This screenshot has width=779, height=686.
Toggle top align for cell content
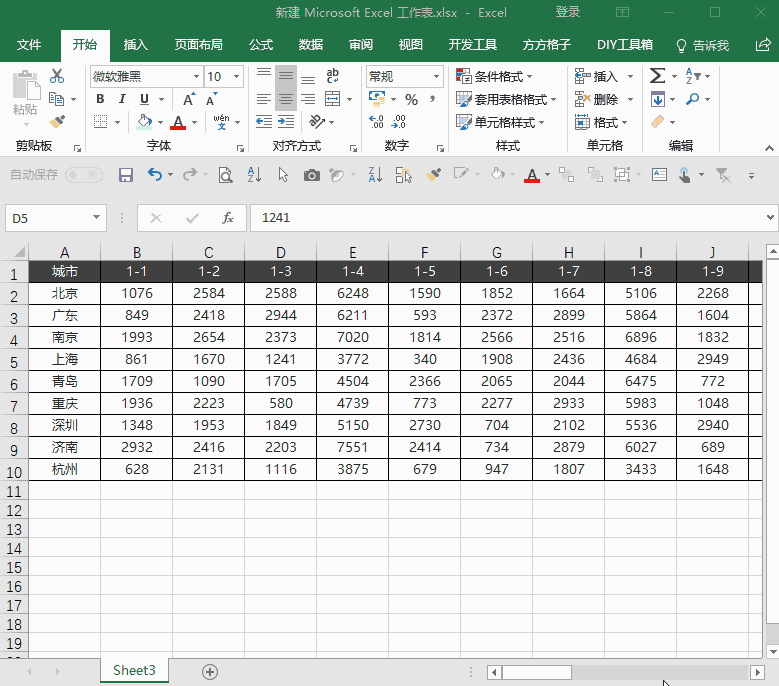[264, 76]
